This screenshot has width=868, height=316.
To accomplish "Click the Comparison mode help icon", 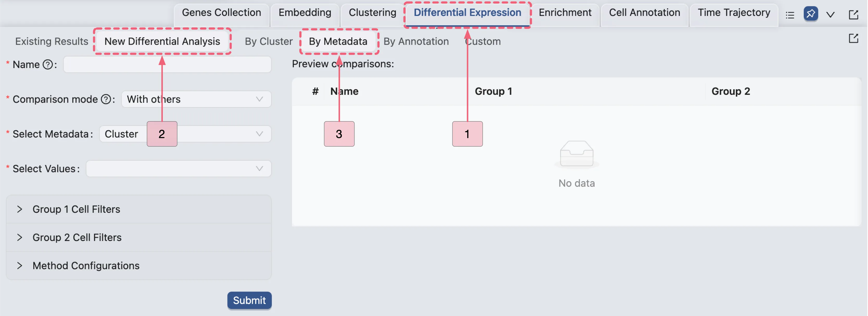I will click(x=106, y=99).
